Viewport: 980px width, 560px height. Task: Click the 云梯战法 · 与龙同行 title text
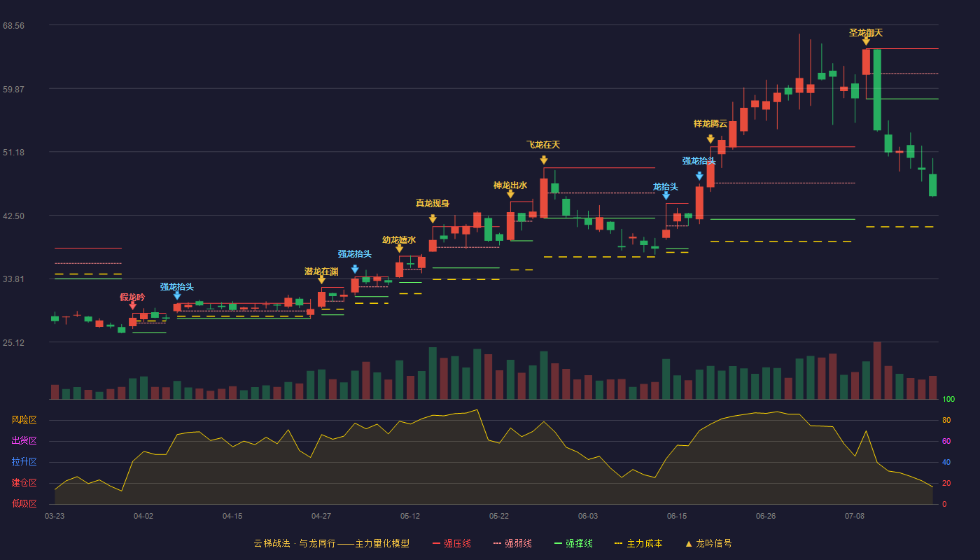[294, 543]
